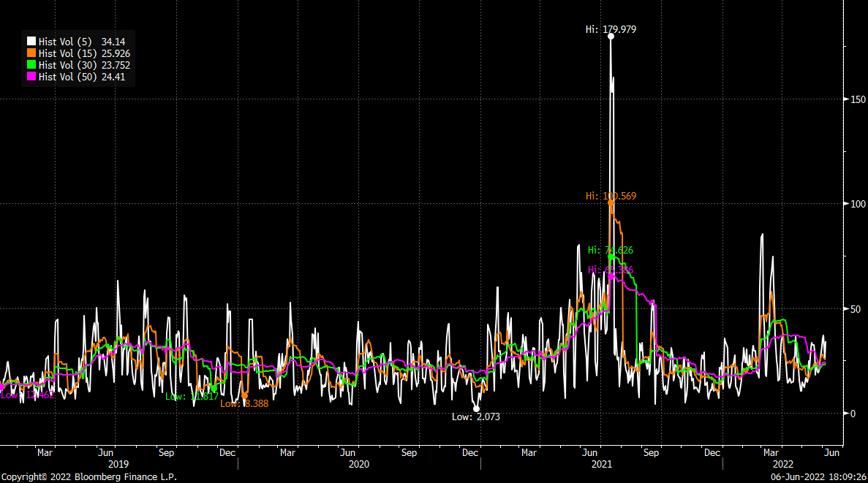Click the white Hist Vol (5) legend swatch

tap(31, 42)
